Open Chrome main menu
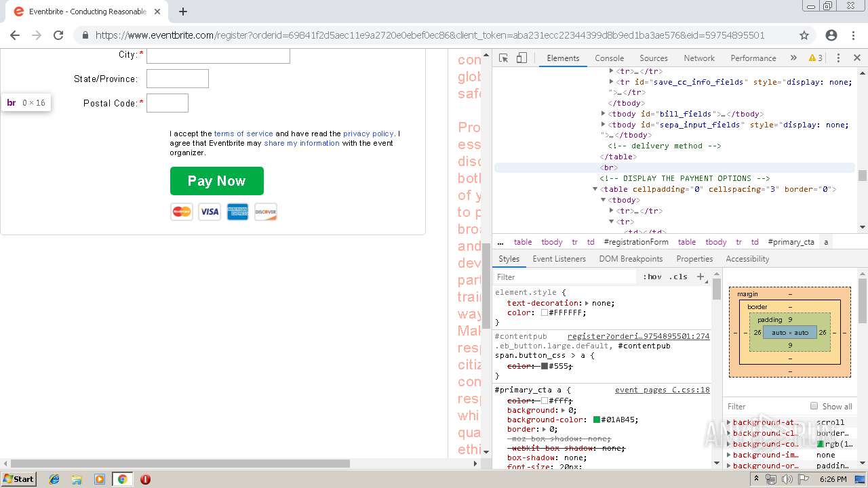Image resolution: width=868 pixels, height=488 pixels. 854,35
